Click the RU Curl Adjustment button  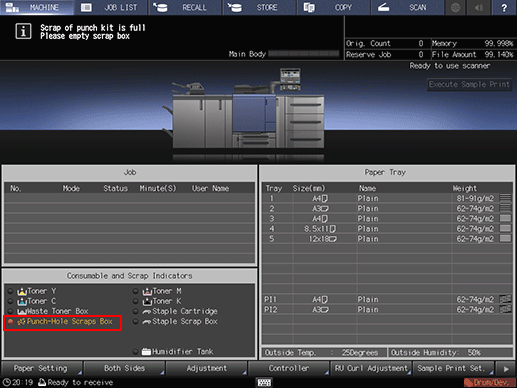pyautogui.click(x=371, y=368)
